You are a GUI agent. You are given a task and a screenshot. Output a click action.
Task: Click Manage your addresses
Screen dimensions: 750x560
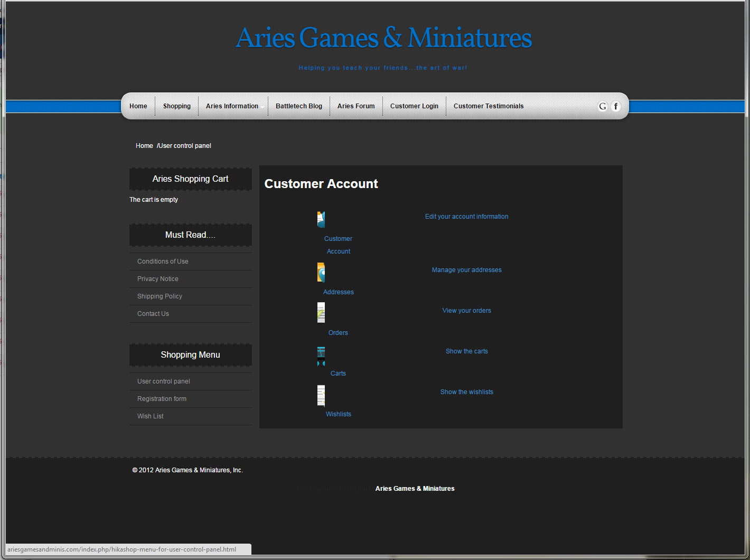point(467,270)
